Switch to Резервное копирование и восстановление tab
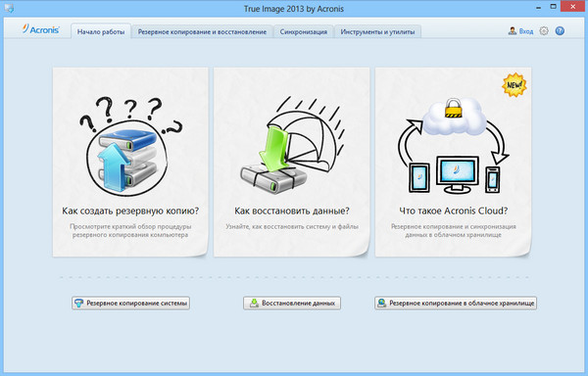588x376 pixels. (x=202, y=32)
